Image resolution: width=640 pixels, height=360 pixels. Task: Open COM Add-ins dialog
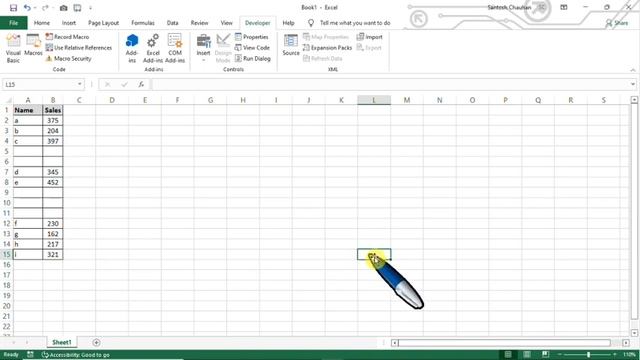click(x=175, y=49)
